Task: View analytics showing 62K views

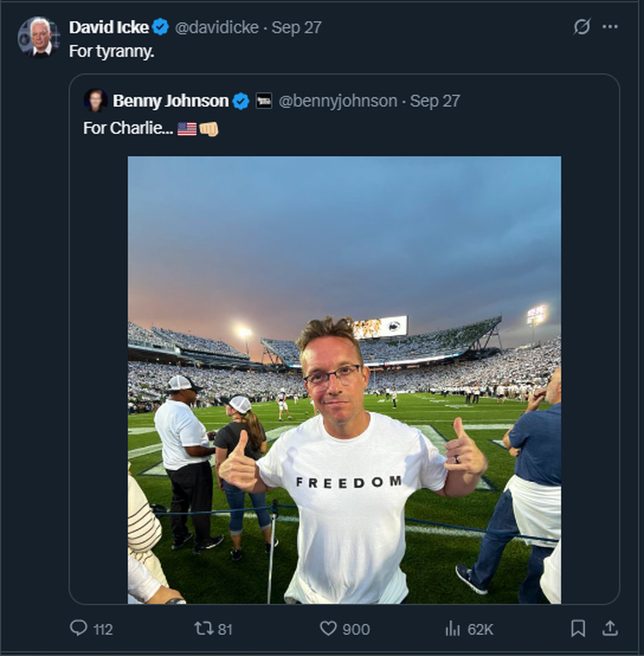Action: tap(454, 628)
